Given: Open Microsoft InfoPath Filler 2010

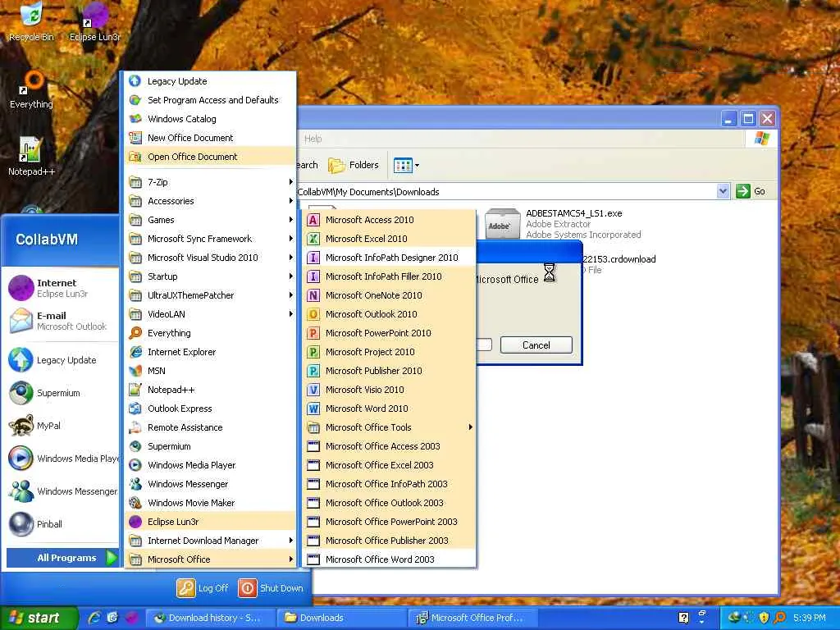Looking at the screenshot, I should (x=389, y=276).
